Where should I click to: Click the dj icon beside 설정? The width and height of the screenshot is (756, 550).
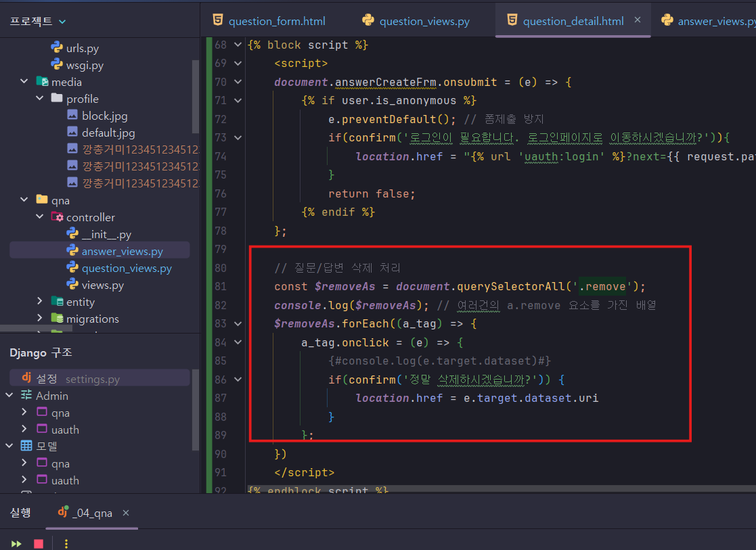(x=26, y=377)
